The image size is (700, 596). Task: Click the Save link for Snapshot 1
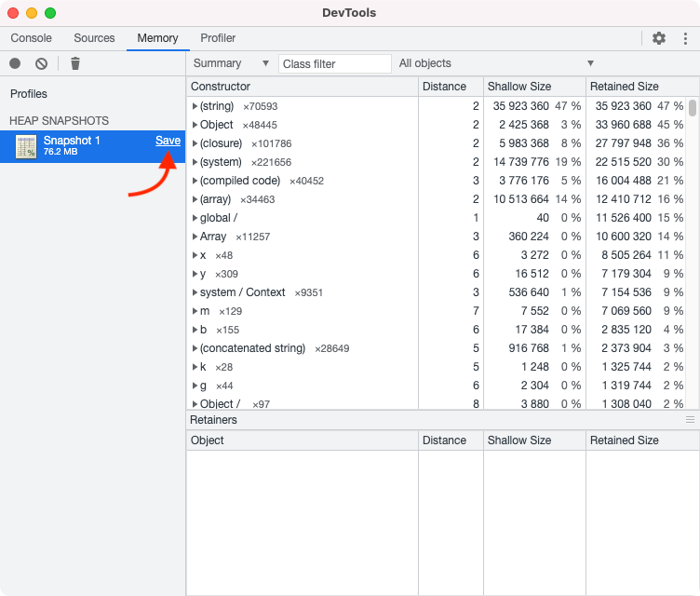coord(168,141)
